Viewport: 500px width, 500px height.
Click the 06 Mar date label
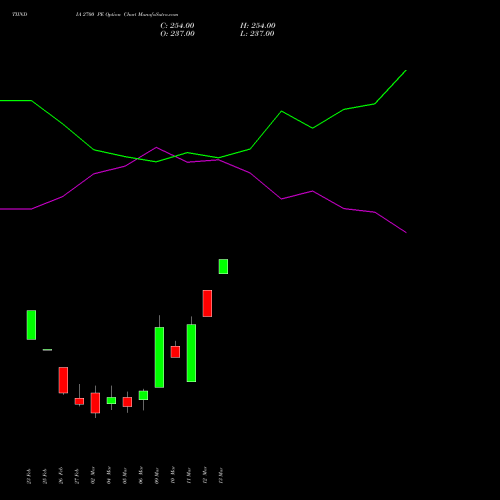[x=141, y=475]
